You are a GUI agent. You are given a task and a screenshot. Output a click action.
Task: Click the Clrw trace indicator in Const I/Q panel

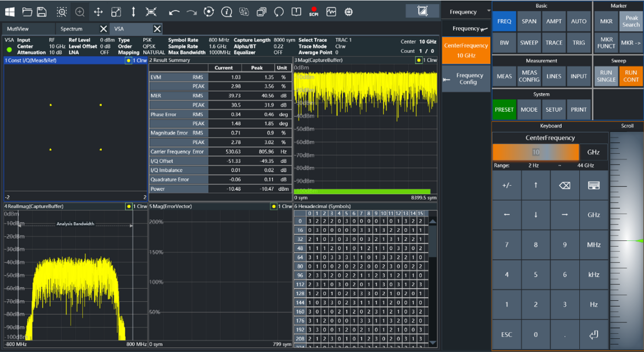[x=136, y=60]
